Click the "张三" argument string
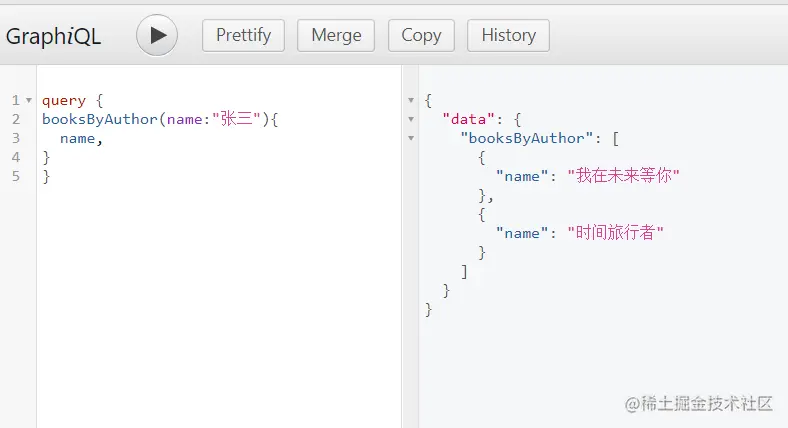Screen dimensions: 788x428 point(236,120)
